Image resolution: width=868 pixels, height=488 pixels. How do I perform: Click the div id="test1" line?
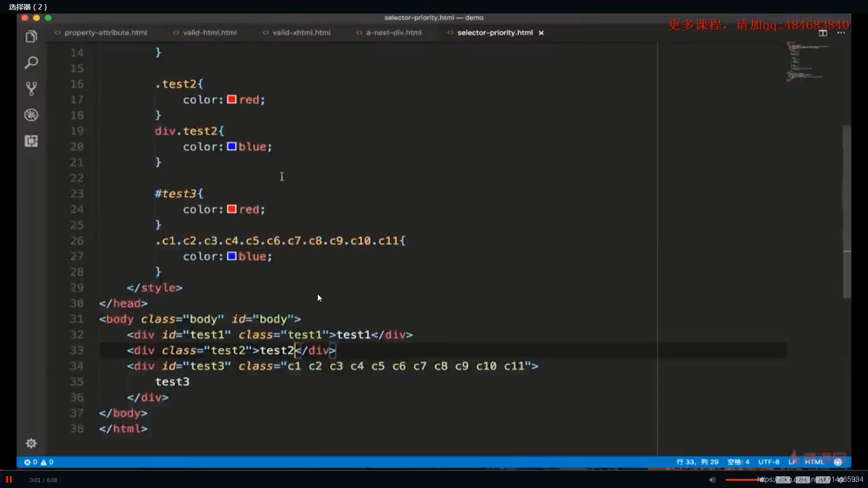pyautogui.click(x=270, y=335)
